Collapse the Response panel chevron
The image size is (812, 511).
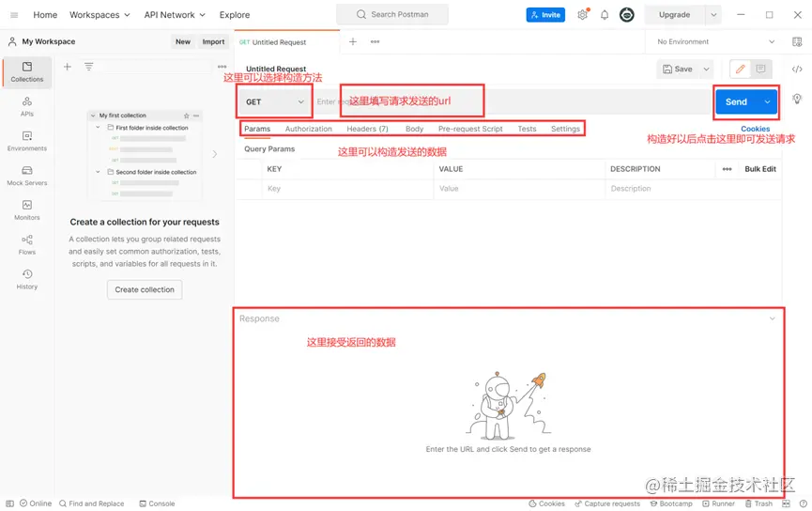coord(773,318)
